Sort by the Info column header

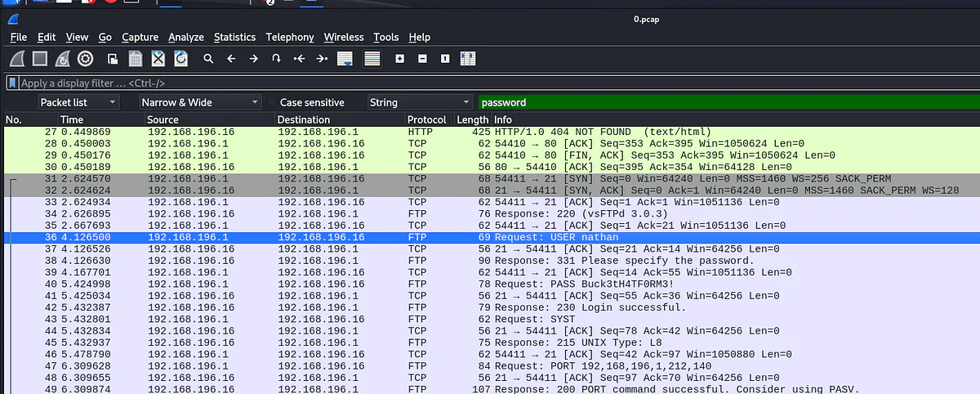(735, 120)
